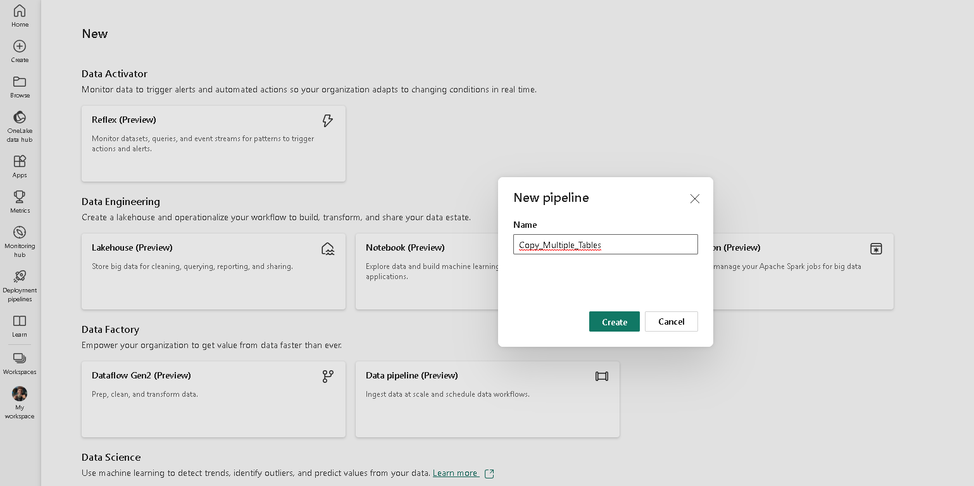Click the Data Engineering heading
Image resolution: width=974 pixels, height=486 pixels.
[x=121, y=202]
